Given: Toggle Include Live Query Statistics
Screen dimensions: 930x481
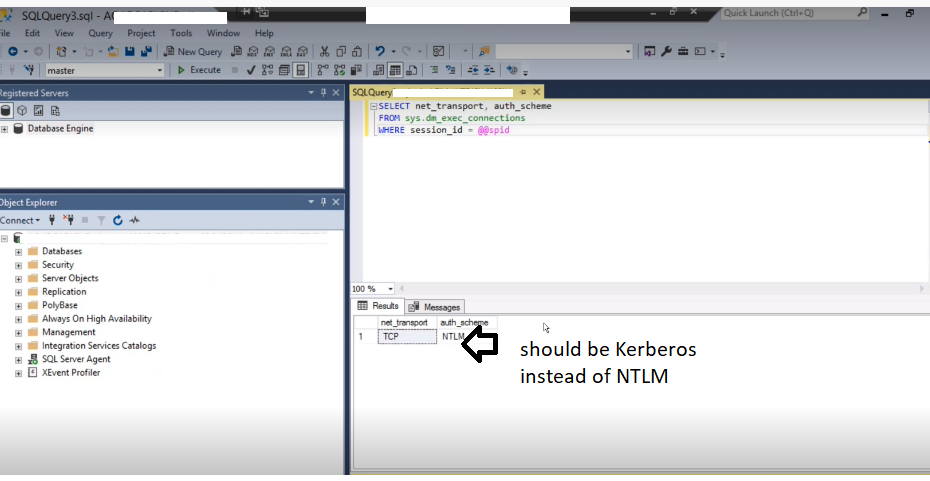Looking at the screenshot, I should pos(339,70).
